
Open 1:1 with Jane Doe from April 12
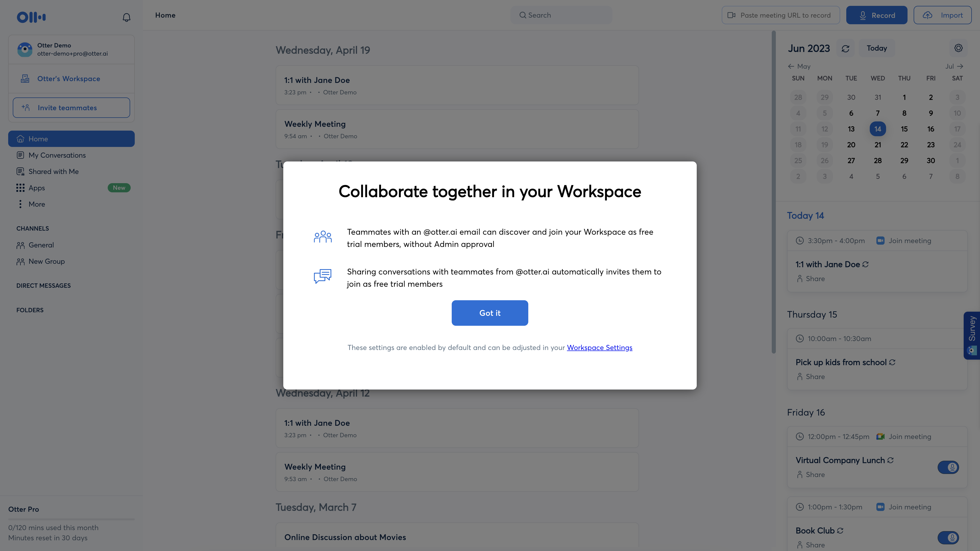(457, 428)
